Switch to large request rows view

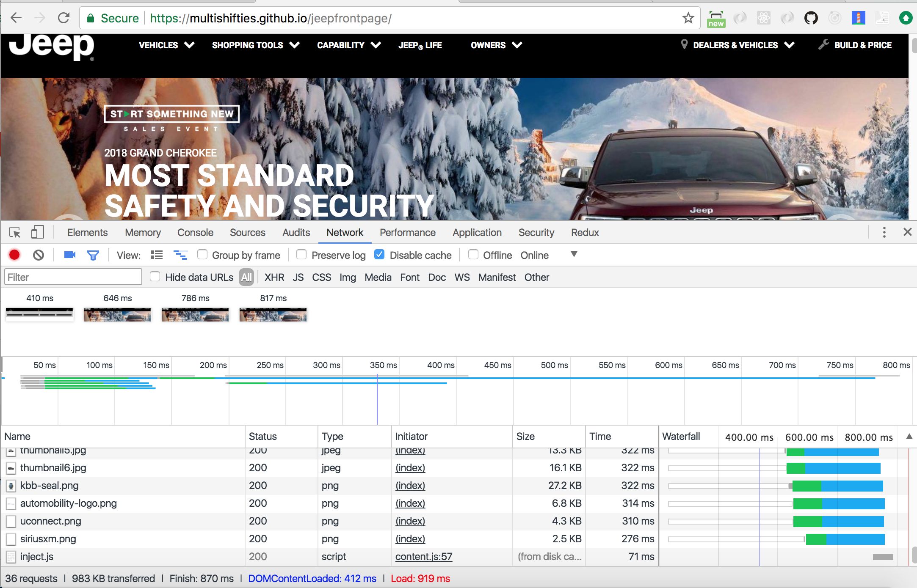point(157,255)
